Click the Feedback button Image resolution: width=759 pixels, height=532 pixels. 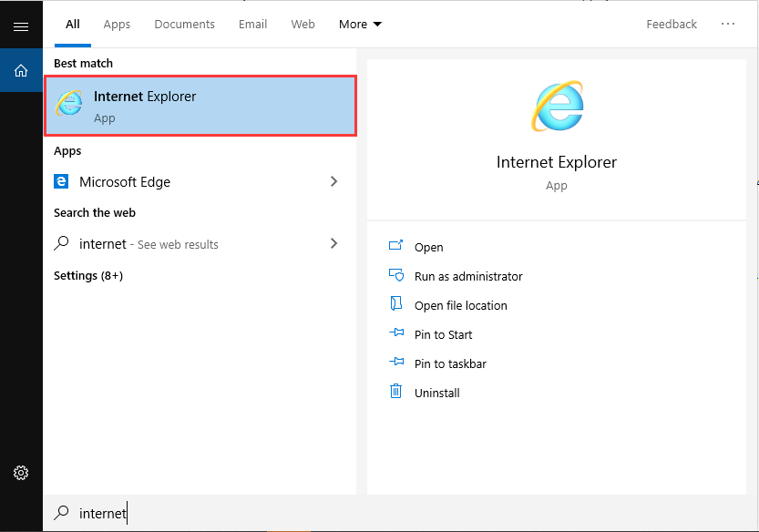[672, 25]
